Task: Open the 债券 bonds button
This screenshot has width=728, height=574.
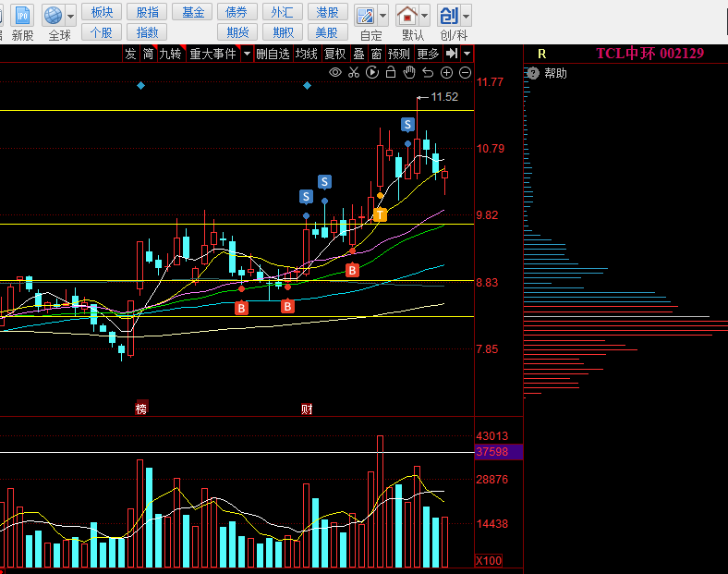Action: pyautogui.click(x=237, y=12)
